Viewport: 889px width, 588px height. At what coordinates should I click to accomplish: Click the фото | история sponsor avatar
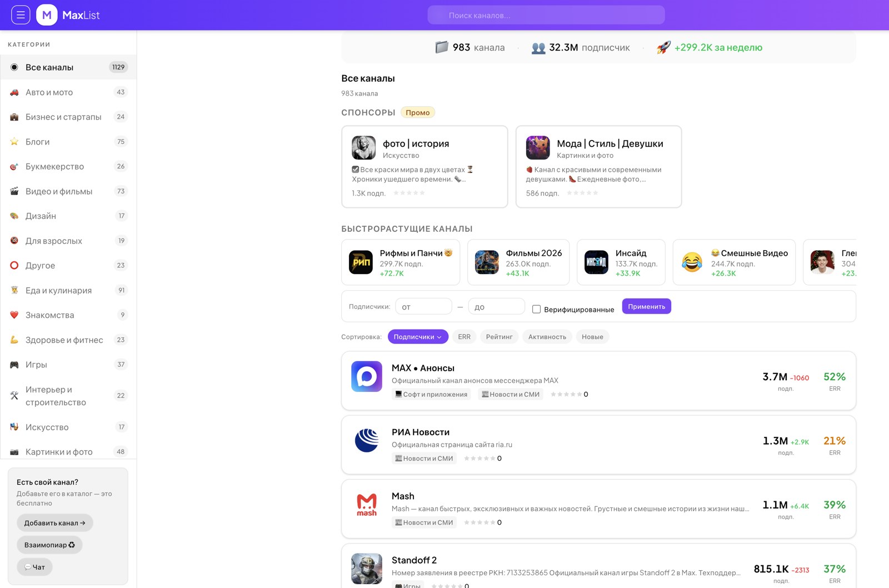pos(363,148)
